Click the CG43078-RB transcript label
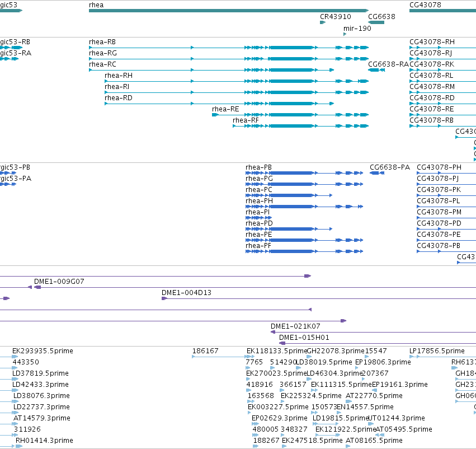 [x=431, y=120]
